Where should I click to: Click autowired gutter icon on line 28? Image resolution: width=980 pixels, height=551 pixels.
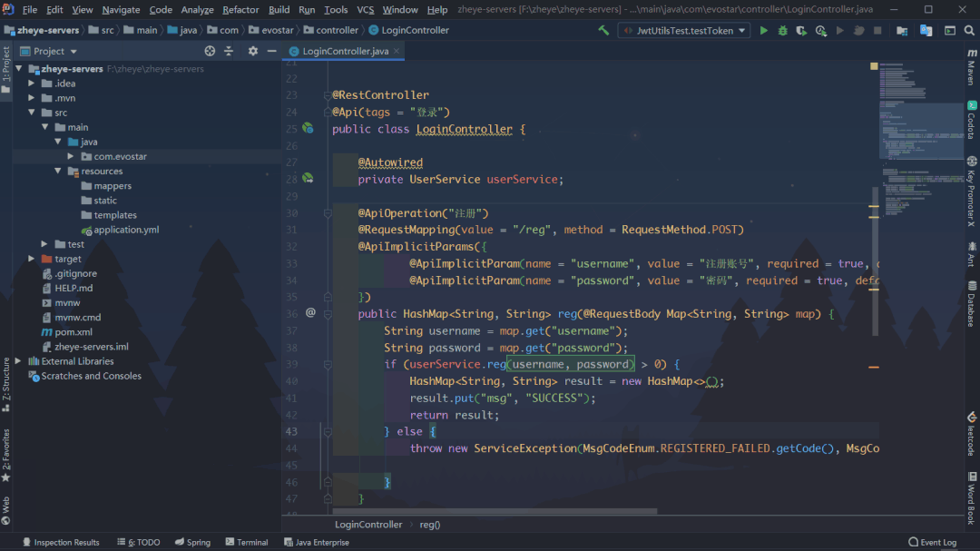coord(308,179)
